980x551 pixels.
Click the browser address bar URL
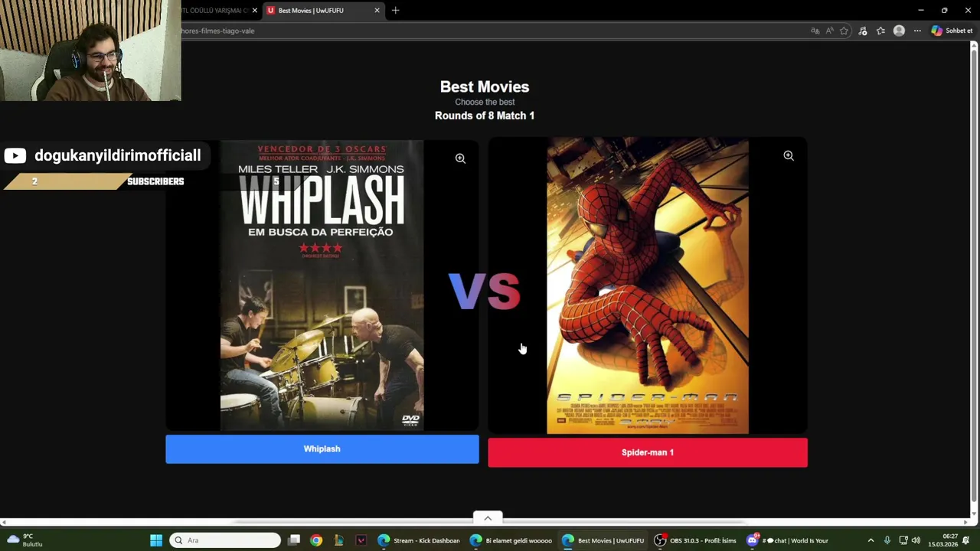pyautogui.click(x=217, y=31)
